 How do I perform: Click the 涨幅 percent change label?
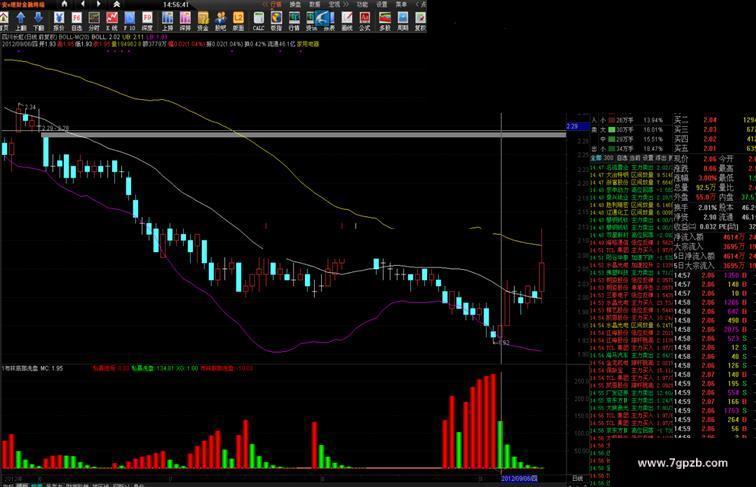click(681, 178)
